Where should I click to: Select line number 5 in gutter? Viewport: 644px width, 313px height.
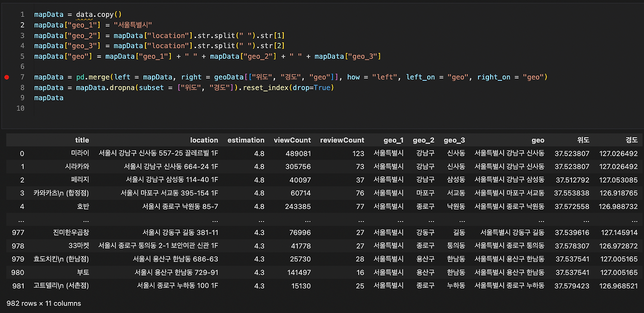[22, 56]
